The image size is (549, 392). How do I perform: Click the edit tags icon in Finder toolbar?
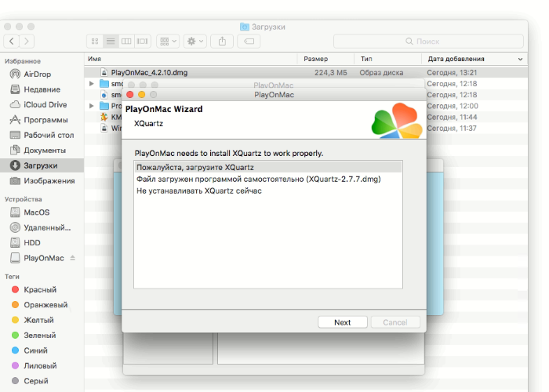(x=249, y=42)
